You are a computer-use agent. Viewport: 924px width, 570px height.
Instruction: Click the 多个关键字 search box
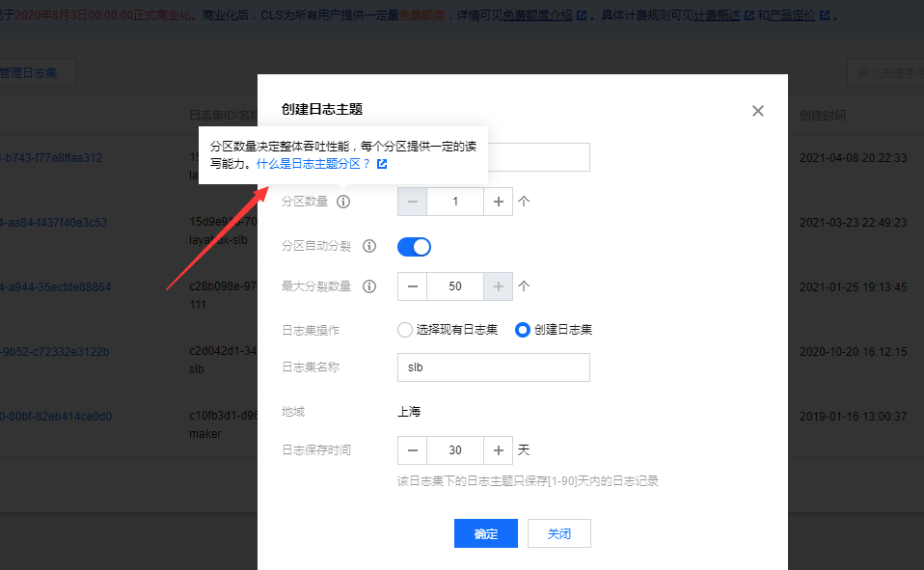point(885,72)
